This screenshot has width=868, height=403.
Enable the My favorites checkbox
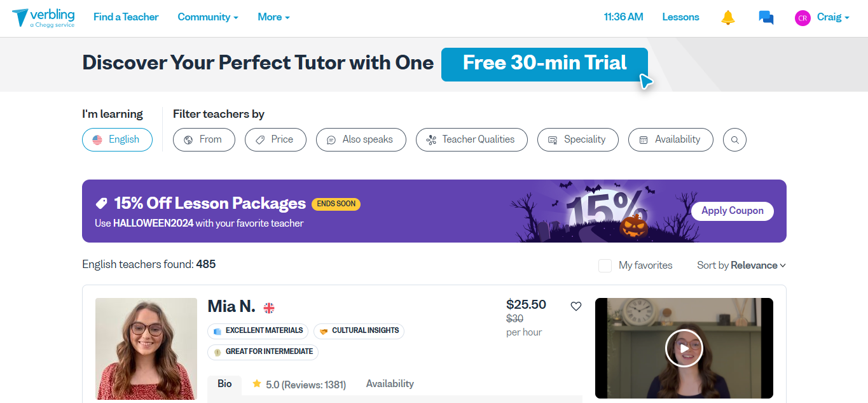(x=605, y=265)
